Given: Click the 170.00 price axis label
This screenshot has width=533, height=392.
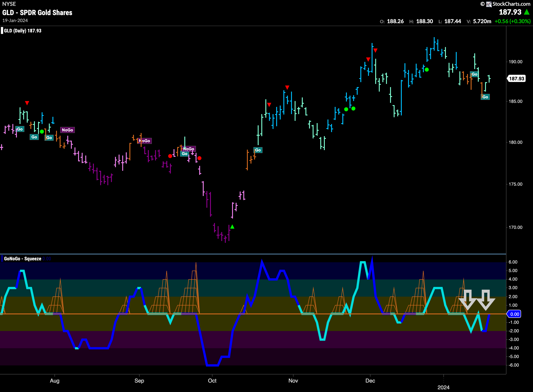Looking at the screenshot, I should [515, 227].
